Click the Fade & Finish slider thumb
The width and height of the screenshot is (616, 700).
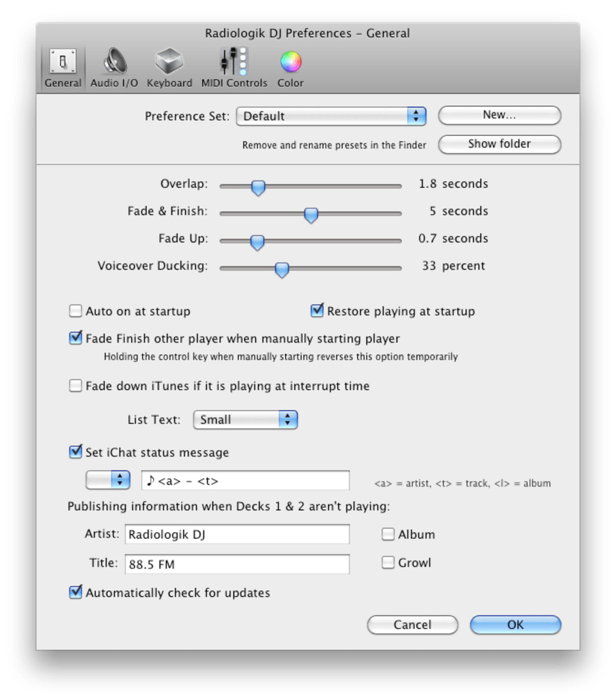click(x=311, y=215)
